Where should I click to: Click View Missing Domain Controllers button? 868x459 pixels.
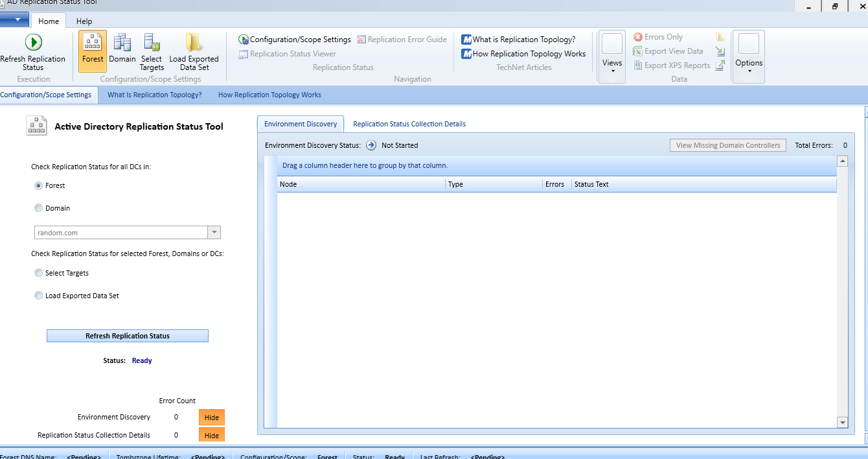point(728,145)
